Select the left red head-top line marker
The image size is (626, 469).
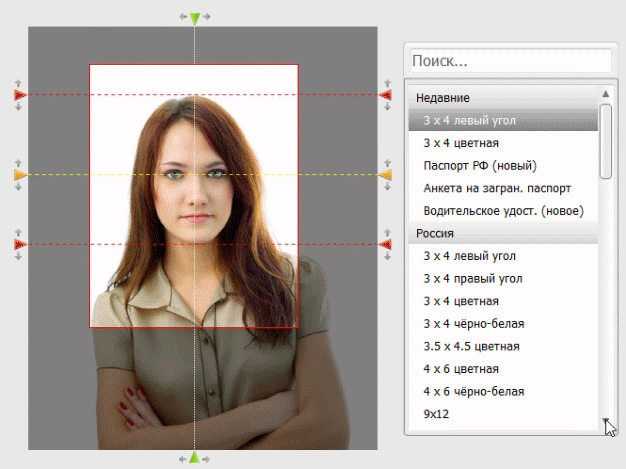point(20,95)
